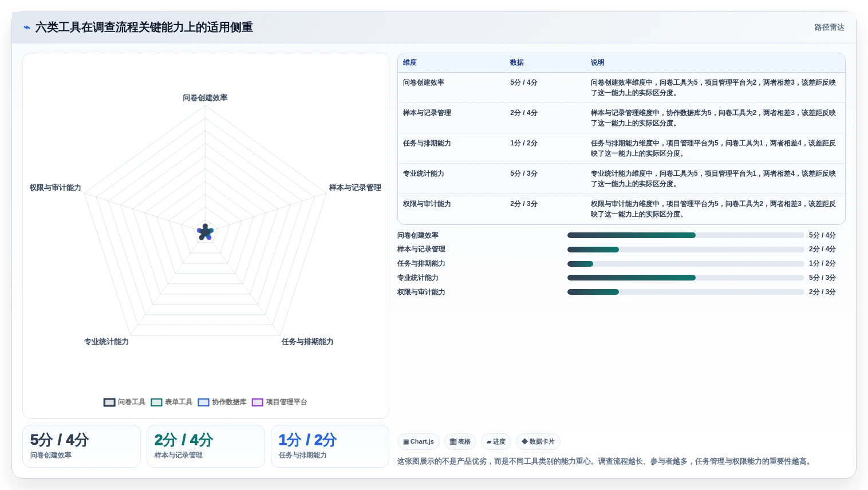Screen dimensions: 868x490
Task: Click the 专业统计能力 progress bar
Action: pyautogui.click(x=686, y=278)
